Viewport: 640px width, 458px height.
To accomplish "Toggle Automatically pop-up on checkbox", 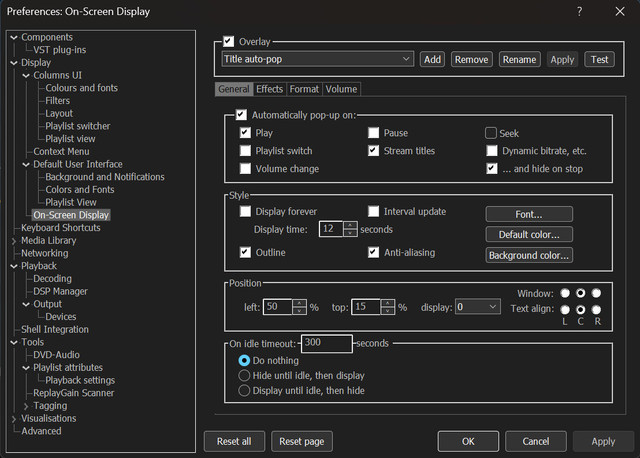I will [x=241, y=115].
